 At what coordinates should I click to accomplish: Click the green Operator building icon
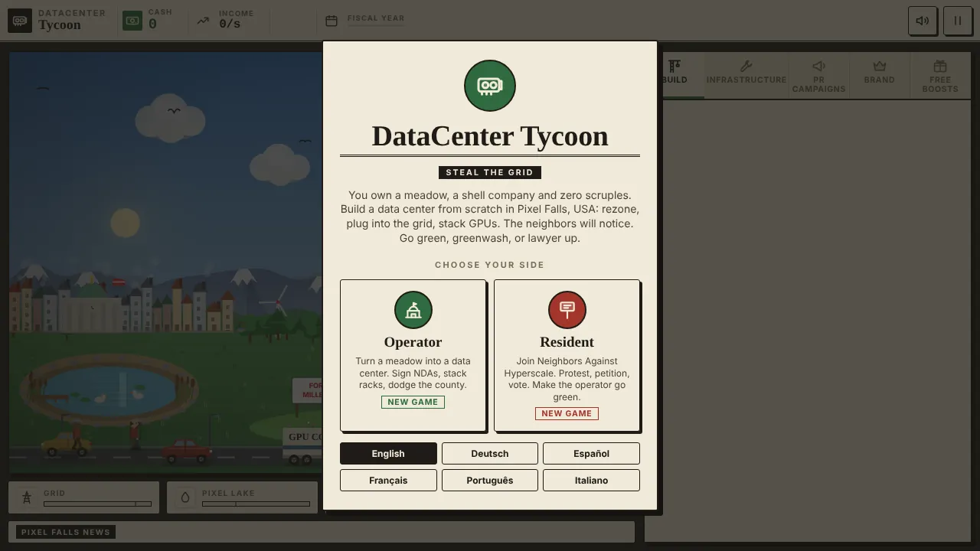pyautogui.click(x=413, y=310)
